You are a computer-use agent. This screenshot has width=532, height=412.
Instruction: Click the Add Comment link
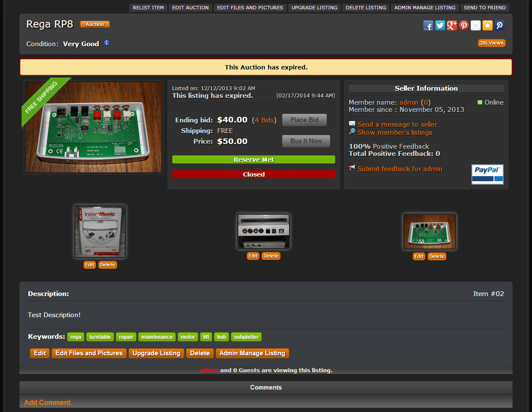pos(47,402)
